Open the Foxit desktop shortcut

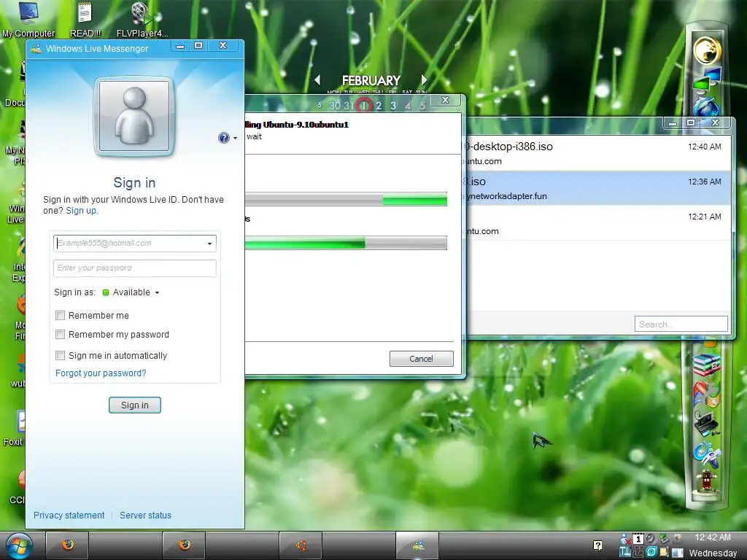click(x=15, y=427)
